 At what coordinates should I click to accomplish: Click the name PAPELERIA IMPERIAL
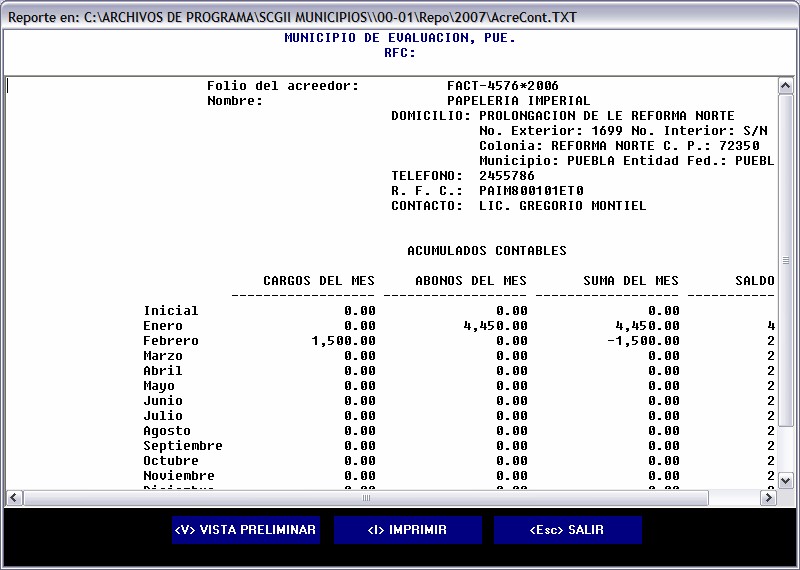click(x=518, y=101)
